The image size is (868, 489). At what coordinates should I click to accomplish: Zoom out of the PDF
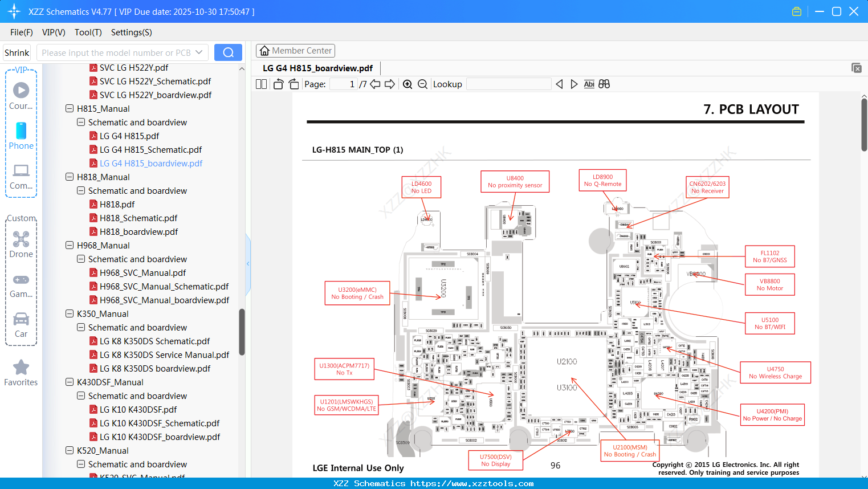(423, 84)
